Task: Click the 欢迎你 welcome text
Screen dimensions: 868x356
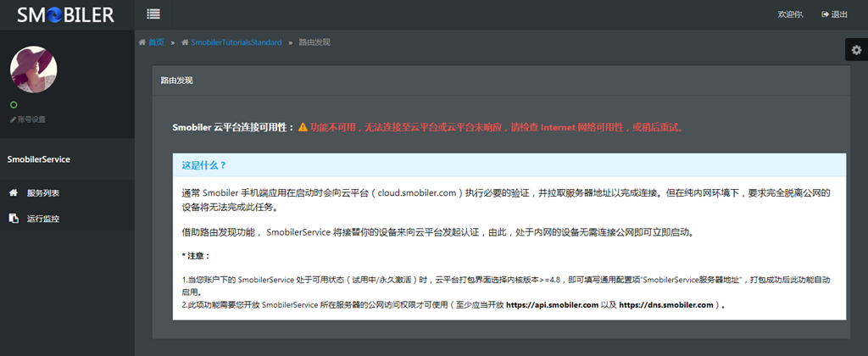Action: (791, 14)
